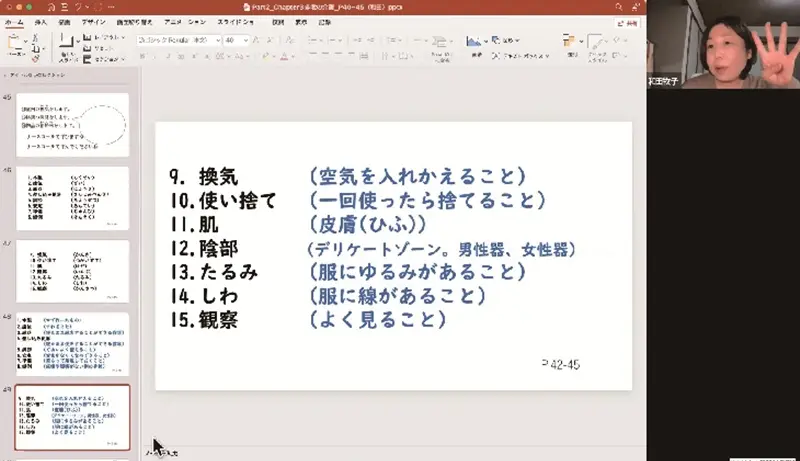Open the 校閲 review tab
This screenshot has width=800, height=461.
pyautogui.click(x=278, y=22)
